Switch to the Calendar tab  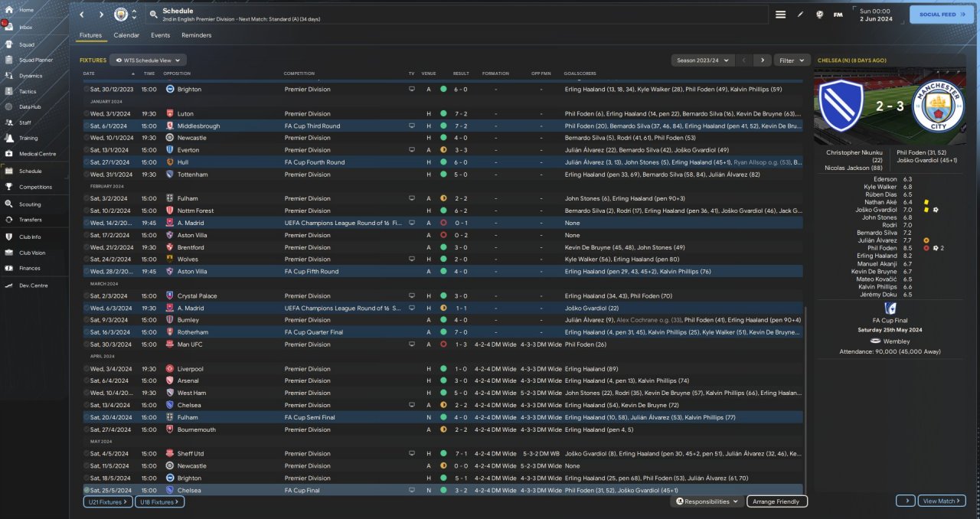click(x=126, y=35)
